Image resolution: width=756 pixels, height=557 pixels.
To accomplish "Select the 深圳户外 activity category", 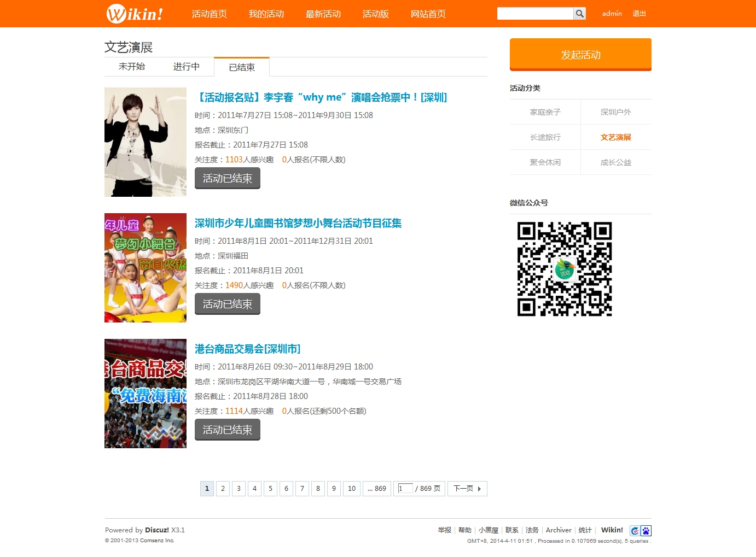I will (x=616, y=112).
